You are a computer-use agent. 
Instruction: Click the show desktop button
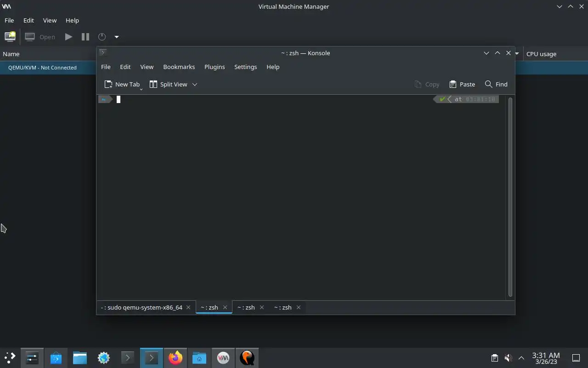576,357
